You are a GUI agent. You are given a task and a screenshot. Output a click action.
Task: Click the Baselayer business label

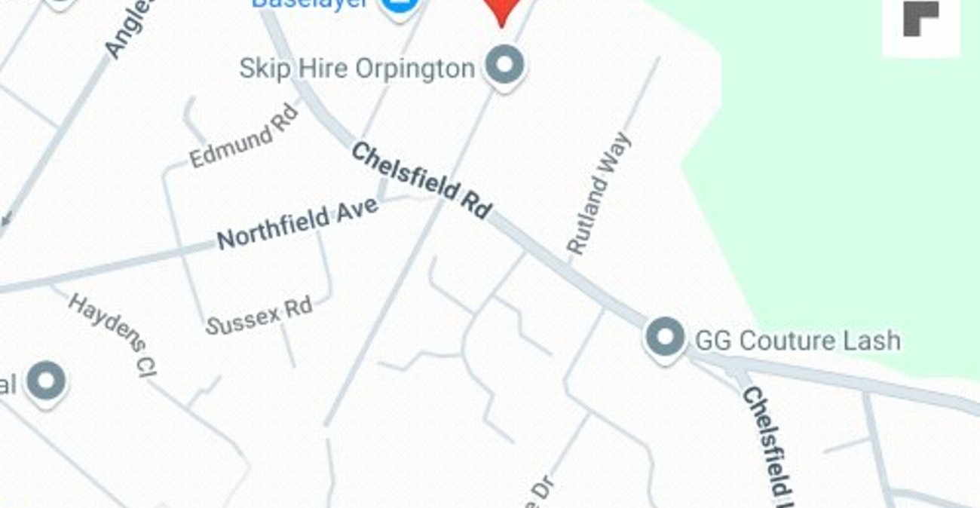tap(311, 4)
